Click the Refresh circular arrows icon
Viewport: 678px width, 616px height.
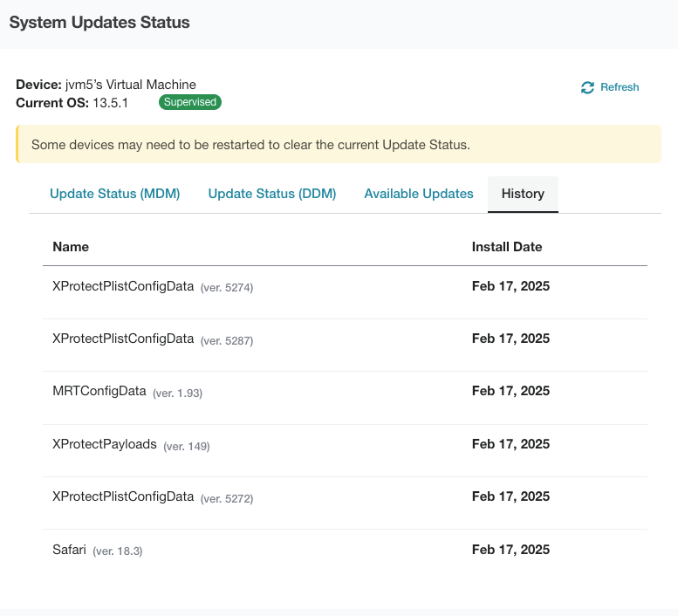click(587, 87)
